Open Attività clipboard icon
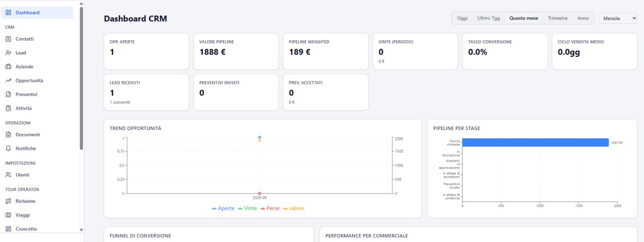Screen dimensions: 644x242 point(8,108)
